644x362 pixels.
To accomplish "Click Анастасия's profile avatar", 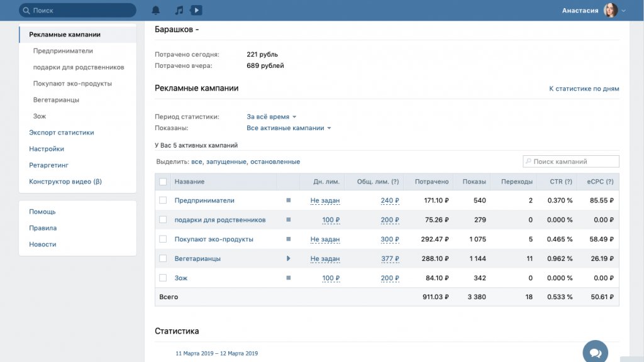I will [610, 10].
